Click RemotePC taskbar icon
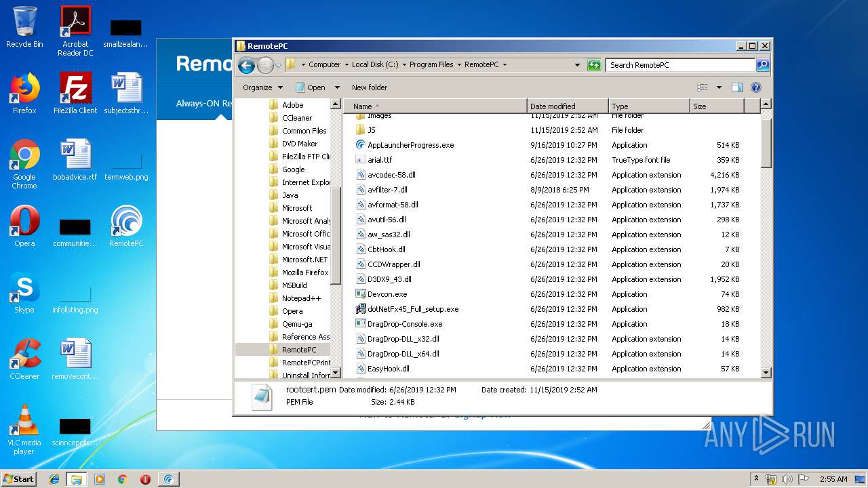 pos(168,479)
